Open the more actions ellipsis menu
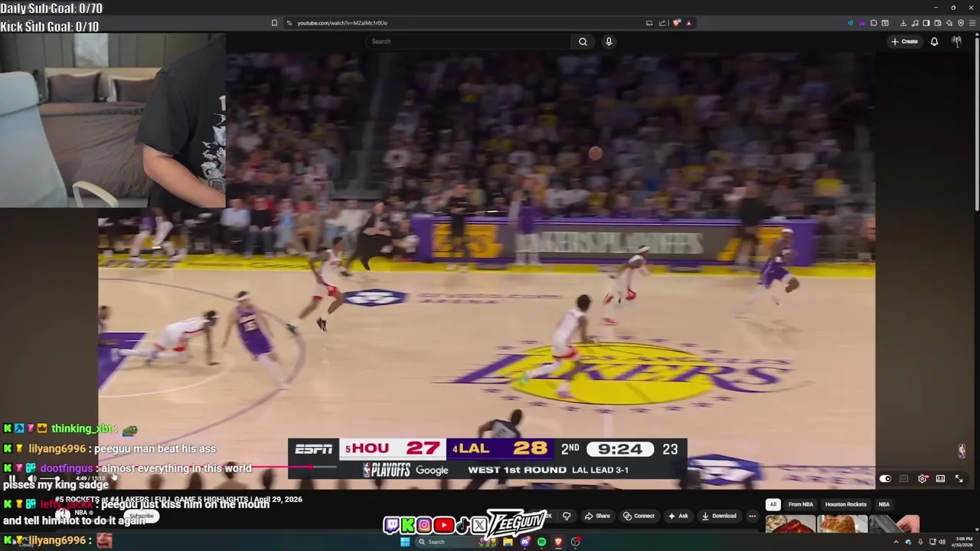The height and width of the screenshot is (551, 980). click(753, 516)
